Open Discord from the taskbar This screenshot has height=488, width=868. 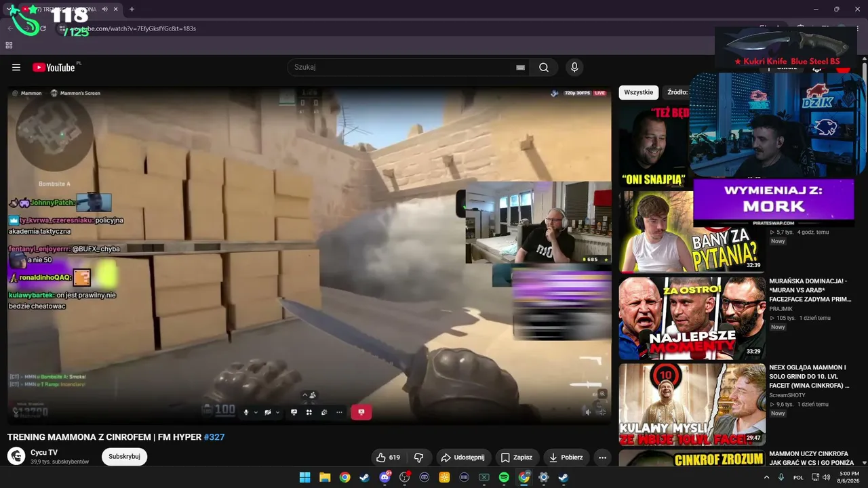[x=384, y=477]
